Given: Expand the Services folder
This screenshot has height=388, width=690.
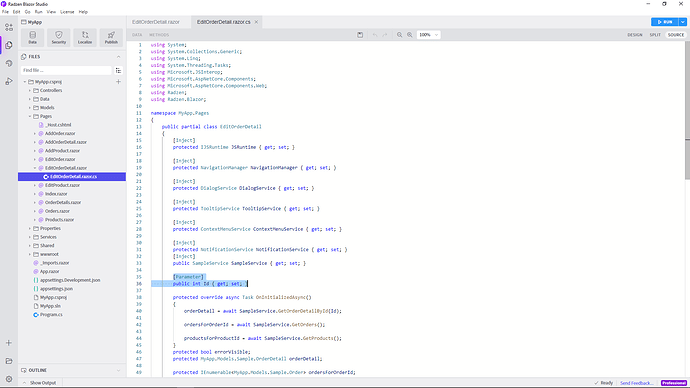Looking at the screenshot, I should pos(30,237).
